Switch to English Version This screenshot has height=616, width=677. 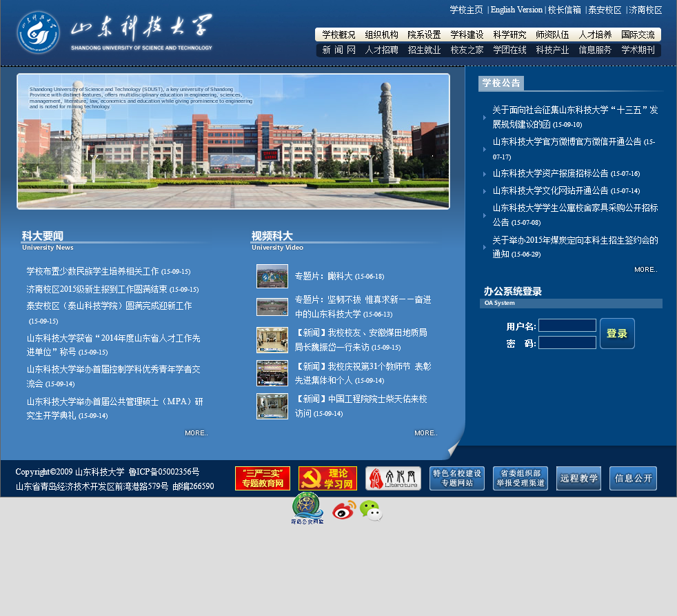tap(516, 10)
